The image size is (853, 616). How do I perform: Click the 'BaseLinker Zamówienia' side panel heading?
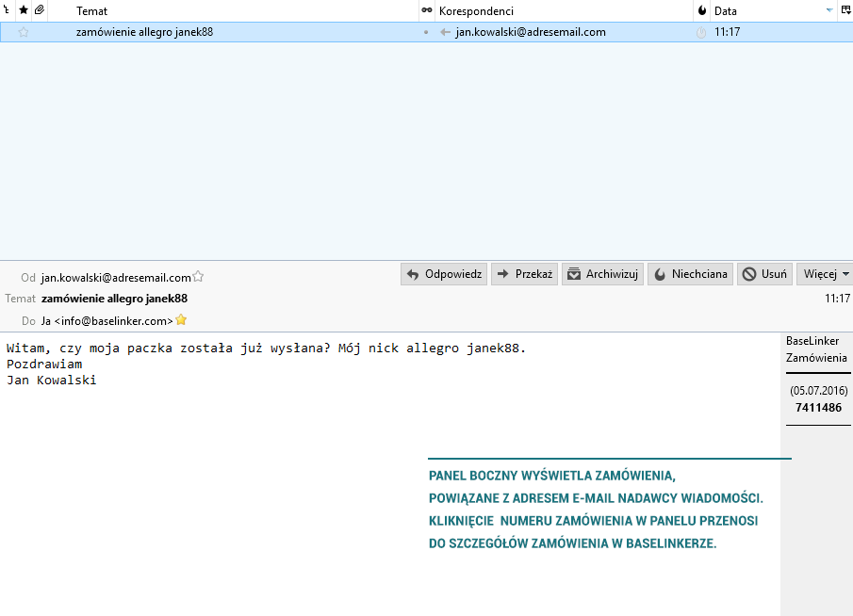tap(816, 349)
